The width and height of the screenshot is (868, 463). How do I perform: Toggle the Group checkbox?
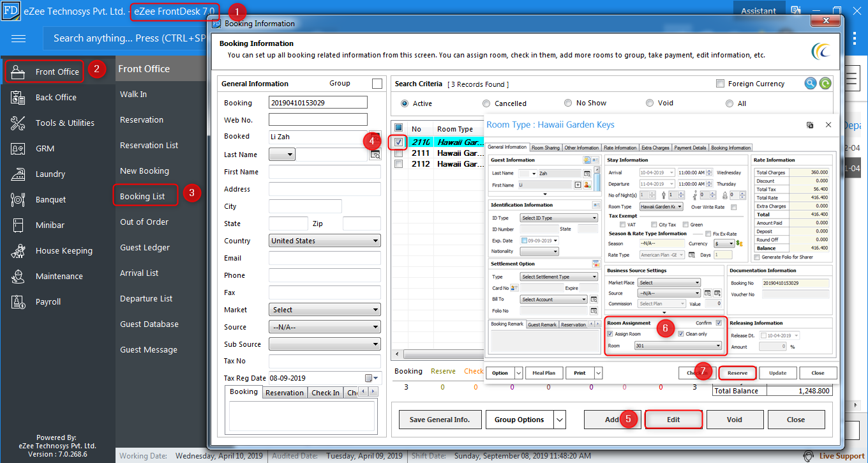pos(377,84)
